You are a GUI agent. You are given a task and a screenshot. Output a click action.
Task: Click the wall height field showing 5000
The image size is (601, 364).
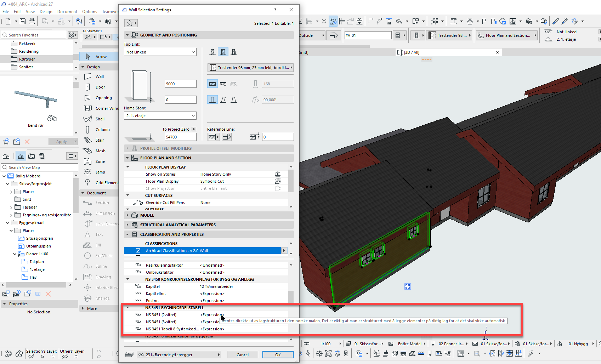tap(180, 84)
